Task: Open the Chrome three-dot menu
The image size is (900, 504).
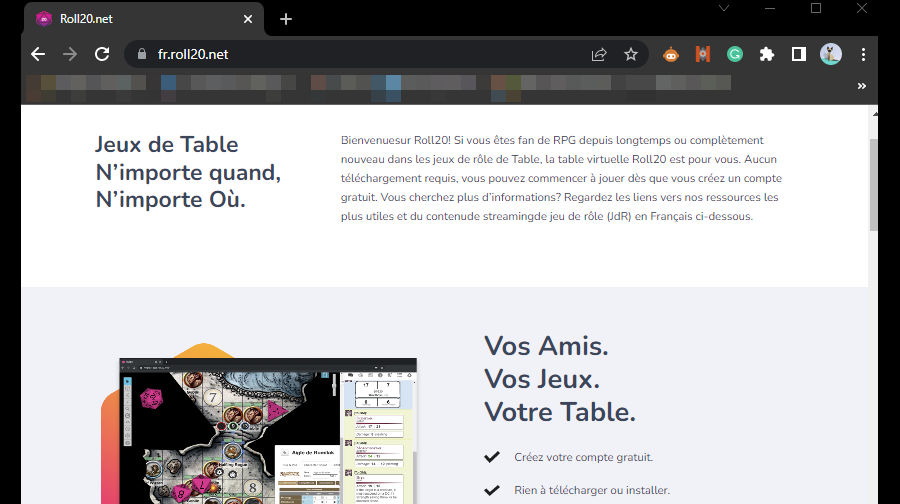Action: coord(863,54)
